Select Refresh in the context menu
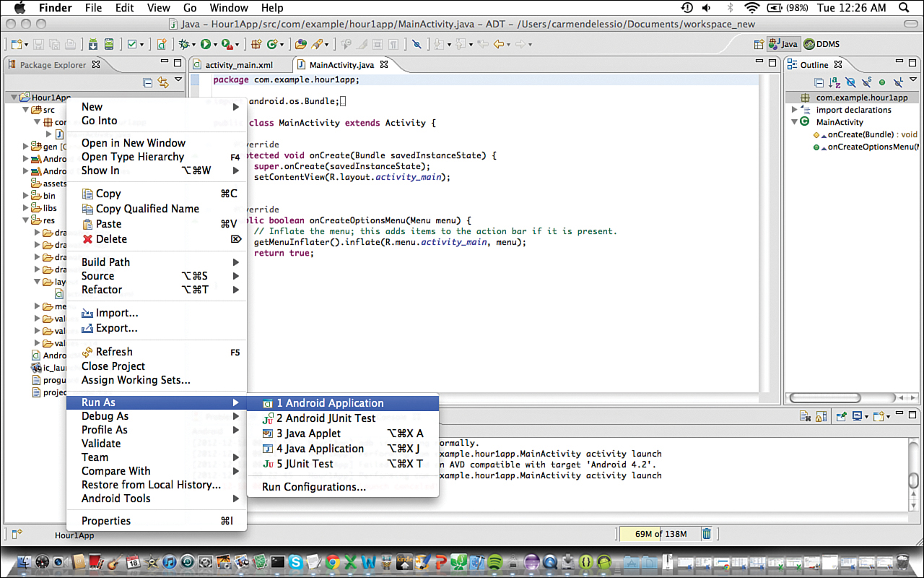Viewport: 924px width, 578px height. [157, 352]
